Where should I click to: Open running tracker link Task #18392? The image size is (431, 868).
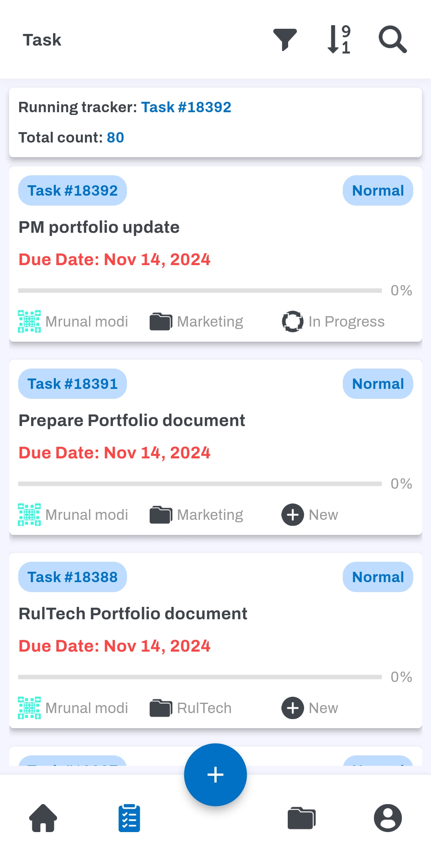[x=186, y=107]
